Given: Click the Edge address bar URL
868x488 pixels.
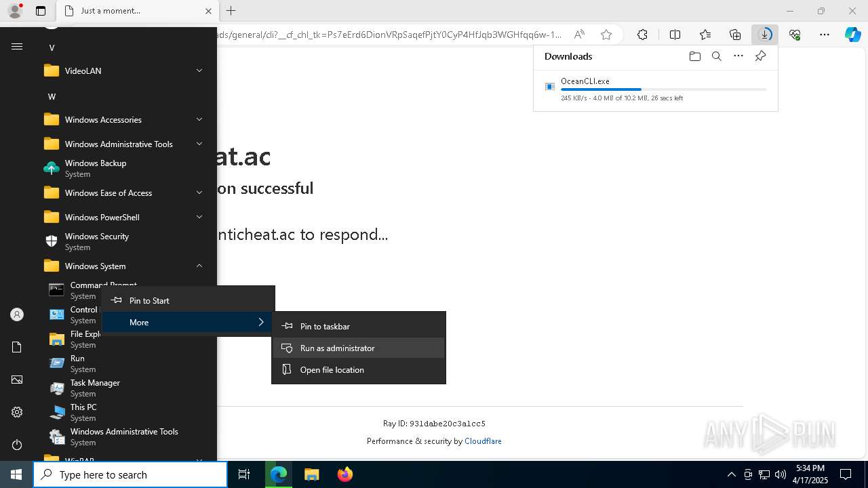Looking at the screenshot, I should [x=389, y=35].
